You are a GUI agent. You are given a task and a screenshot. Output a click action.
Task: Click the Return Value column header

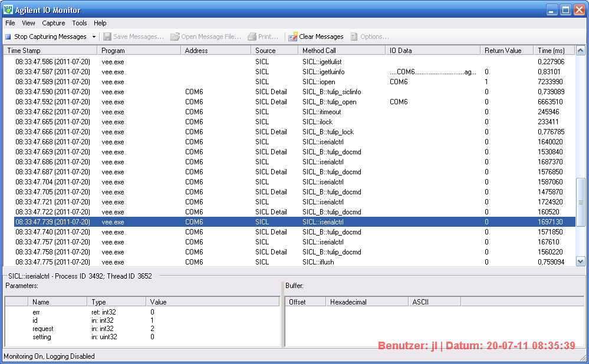pyautogui.click(x=507, y=51)
